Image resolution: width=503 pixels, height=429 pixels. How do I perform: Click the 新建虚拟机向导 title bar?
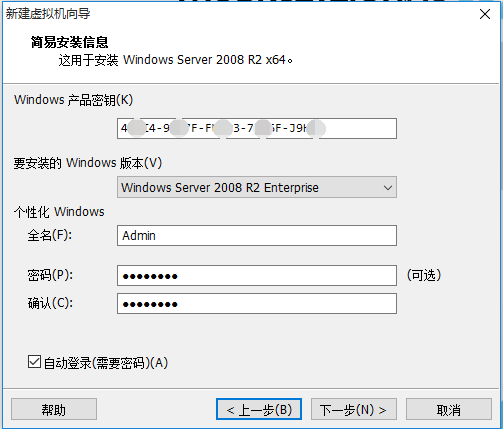pyautogui.click(x=233, y=14)
